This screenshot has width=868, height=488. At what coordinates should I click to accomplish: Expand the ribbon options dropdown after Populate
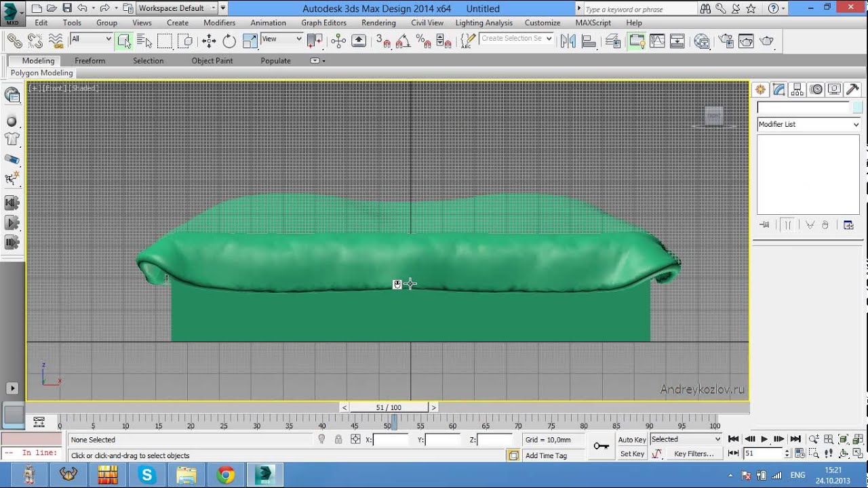click(x=317, y=61)
